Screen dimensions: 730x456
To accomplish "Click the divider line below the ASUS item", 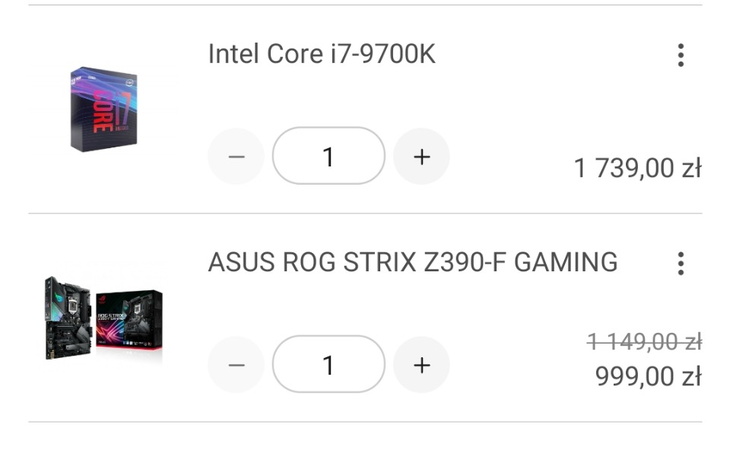I will pyautogui.click(x=365, y=421).
